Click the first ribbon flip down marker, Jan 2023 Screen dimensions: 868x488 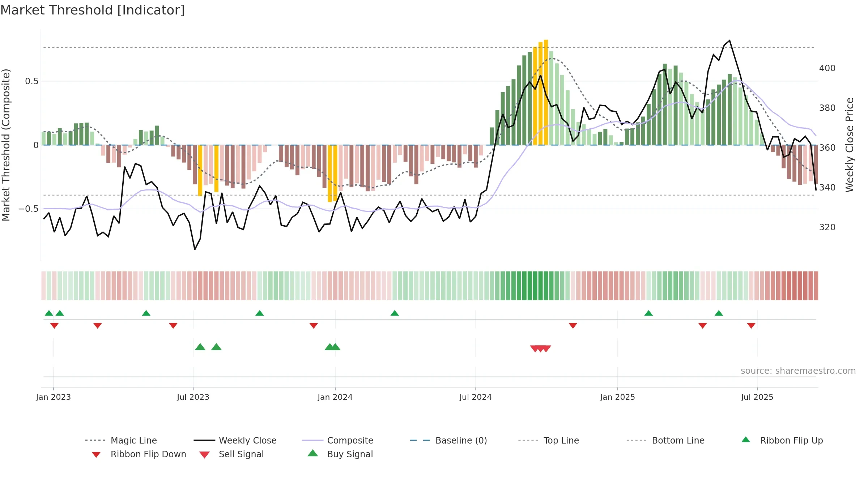[x=54, y=326]
